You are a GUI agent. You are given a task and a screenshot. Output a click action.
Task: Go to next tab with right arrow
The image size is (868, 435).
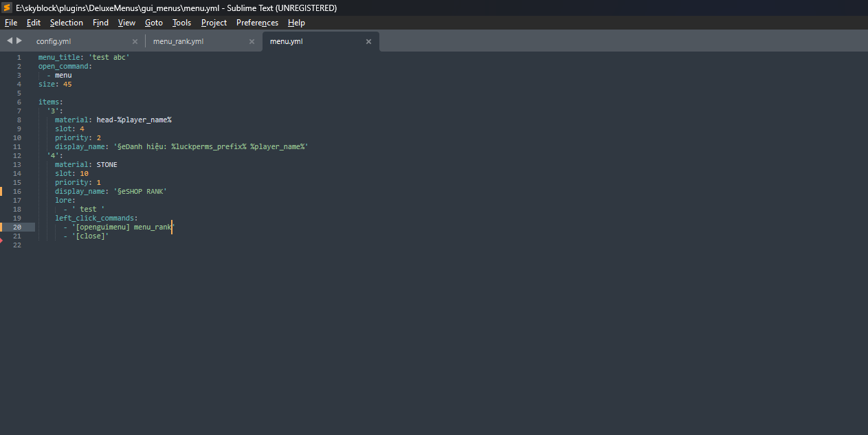click(x=19, y=41)
